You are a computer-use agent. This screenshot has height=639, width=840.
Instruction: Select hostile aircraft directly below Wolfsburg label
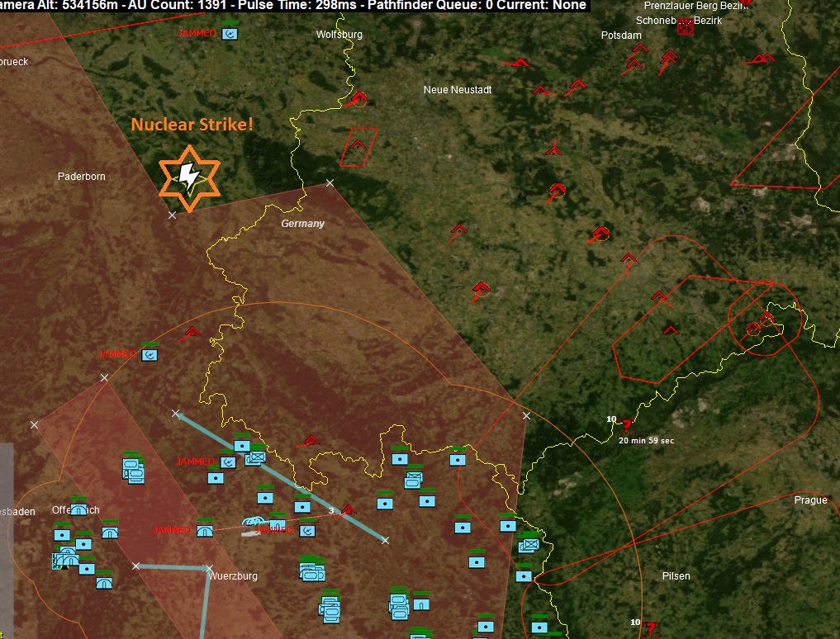pos(358,98)
